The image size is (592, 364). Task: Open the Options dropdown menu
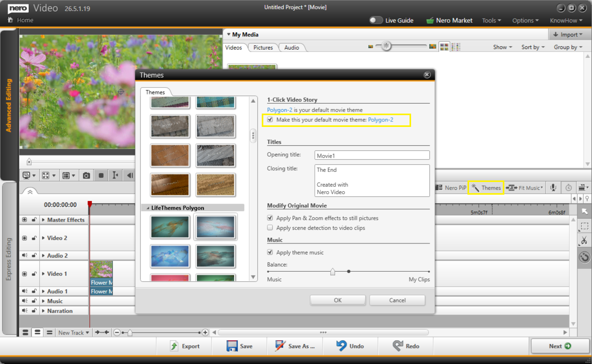click(x=525, y=20)
